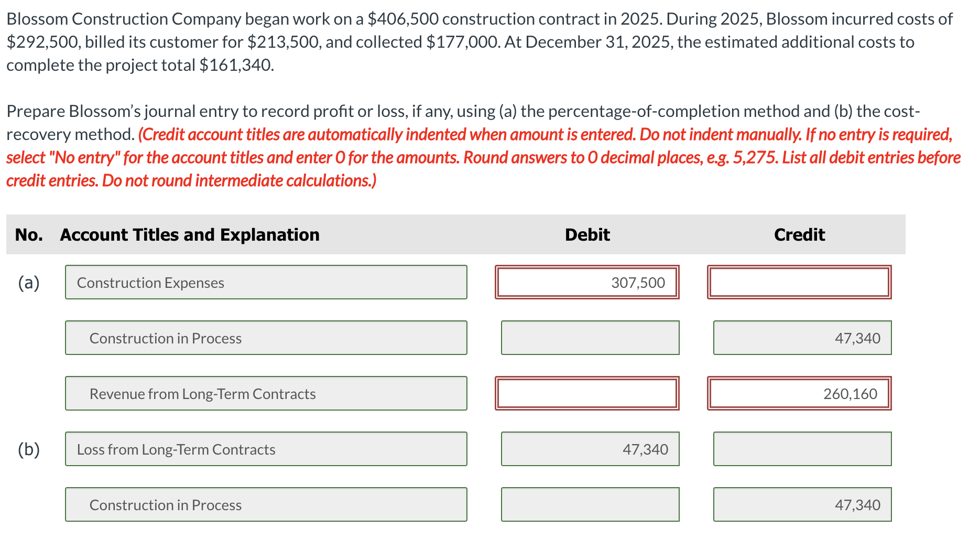Screen dimensions: 980x560
Task: Click the Debit column header
Action: pos(586,234)
